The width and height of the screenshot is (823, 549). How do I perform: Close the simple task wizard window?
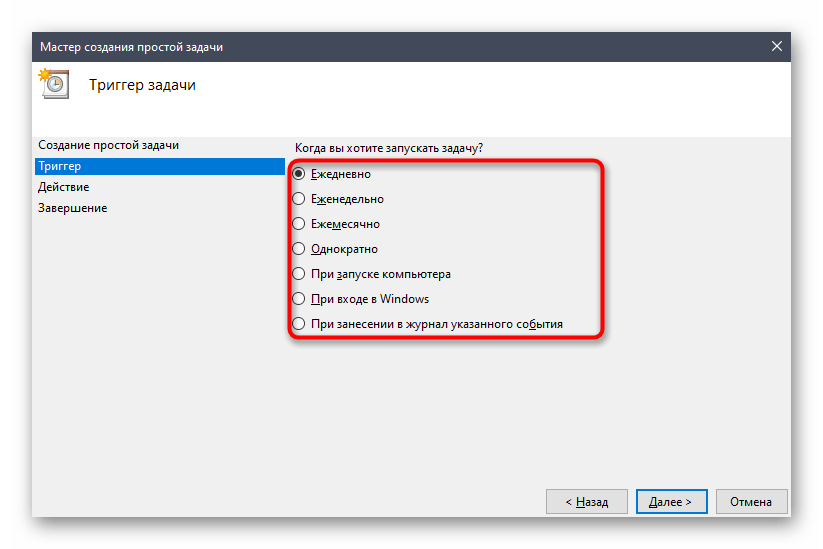[x=777, y=46]
